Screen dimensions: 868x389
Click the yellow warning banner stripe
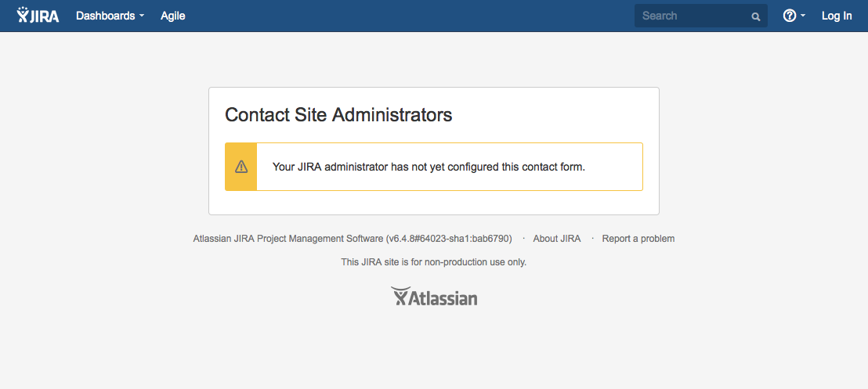point(241,167)
